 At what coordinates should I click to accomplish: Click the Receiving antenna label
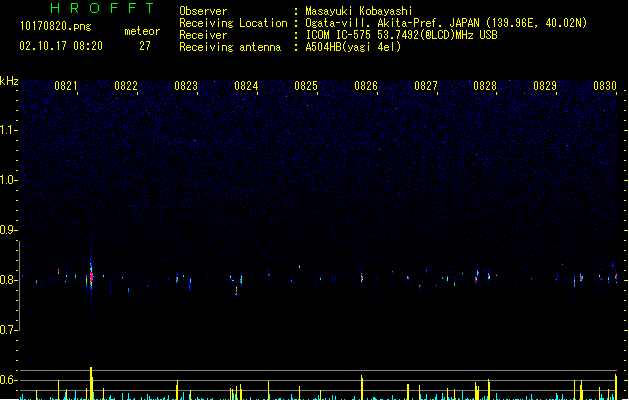pos(230,47)
